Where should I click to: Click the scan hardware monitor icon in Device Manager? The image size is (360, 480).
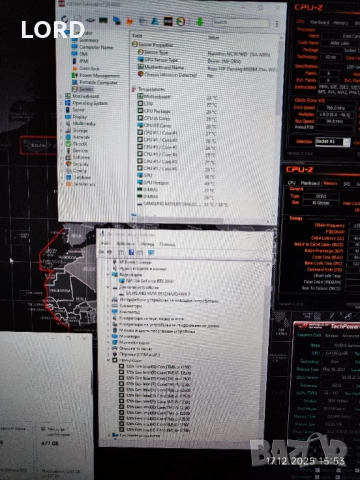tap(151, 253)
